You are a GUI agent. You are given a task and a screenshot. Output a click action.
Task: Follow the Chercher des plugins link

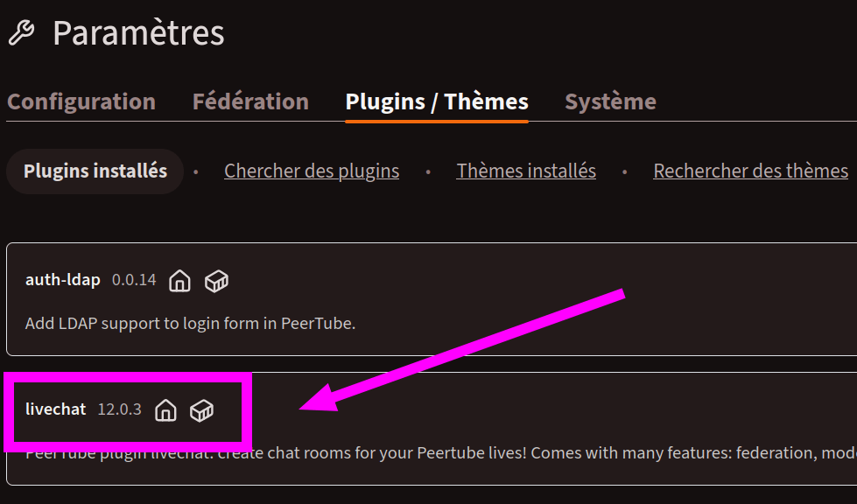312,171
